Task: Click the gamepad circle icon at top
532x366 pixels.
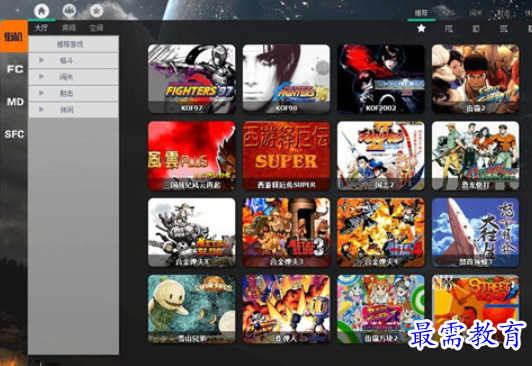Action: [69, 11]
